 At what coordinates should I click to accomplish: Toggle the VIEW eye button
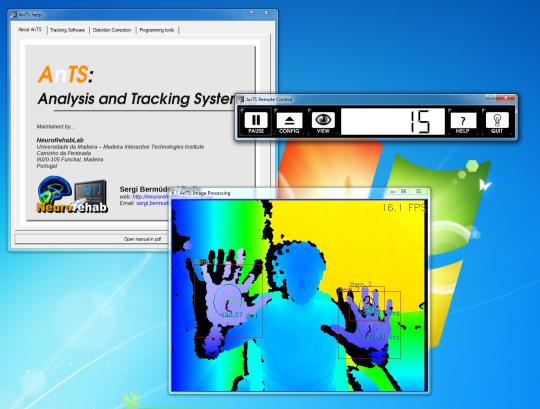click(323, 122)
